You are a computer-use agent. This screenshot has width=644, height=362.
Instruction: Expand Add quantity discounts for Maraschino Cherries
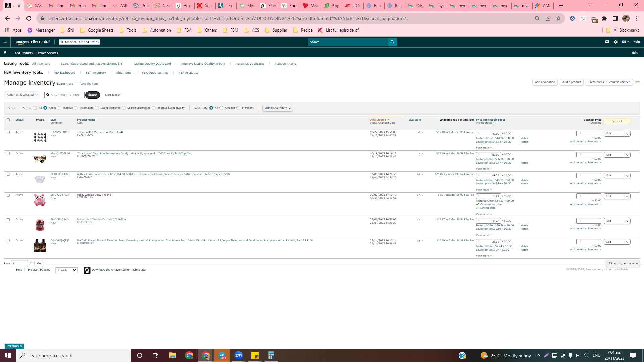(586, 229)
